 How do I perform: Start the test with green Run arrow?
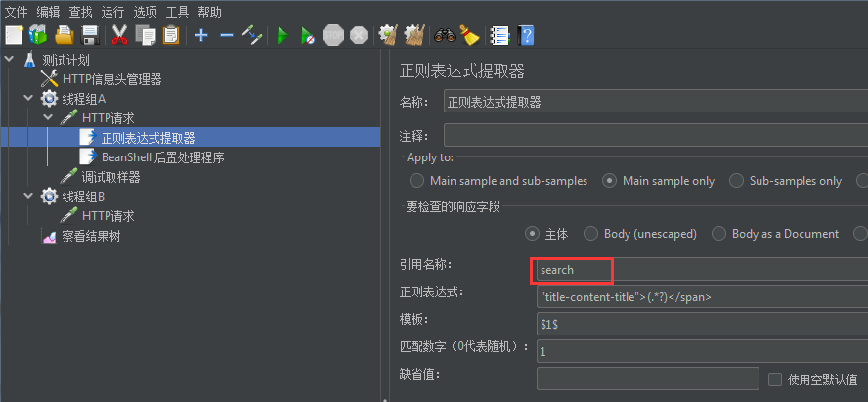click(282, 36)
